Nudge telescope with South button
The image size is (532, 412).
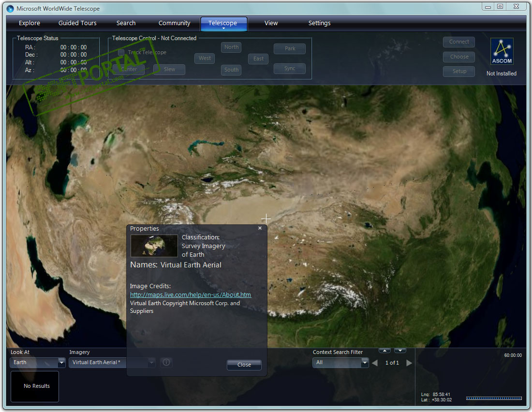[x=231, y=70]
